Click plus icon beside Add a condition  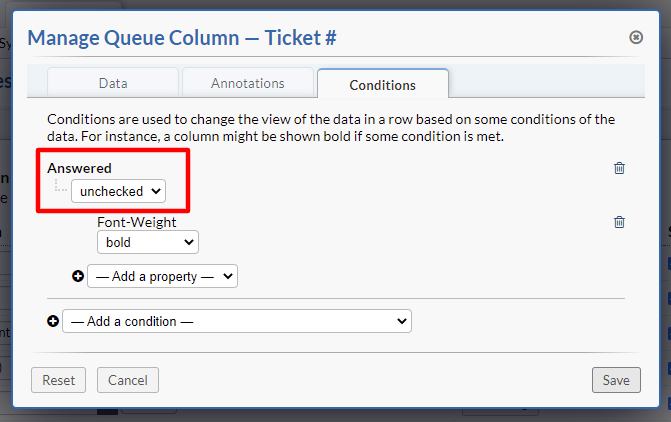[x=53, y=321]
